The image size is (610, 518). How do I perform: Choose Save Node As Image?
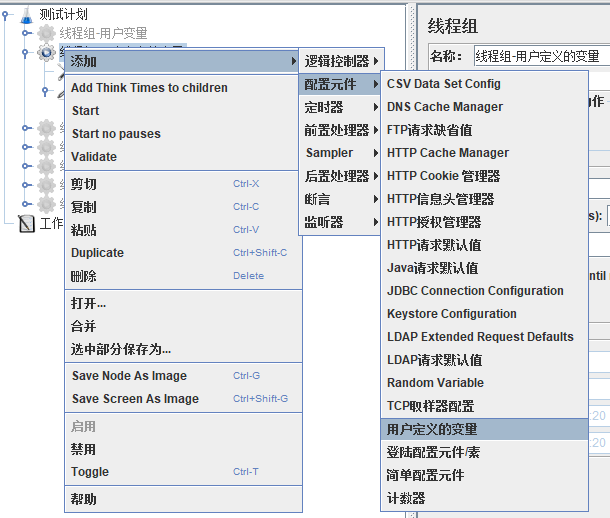click(183, 376)
